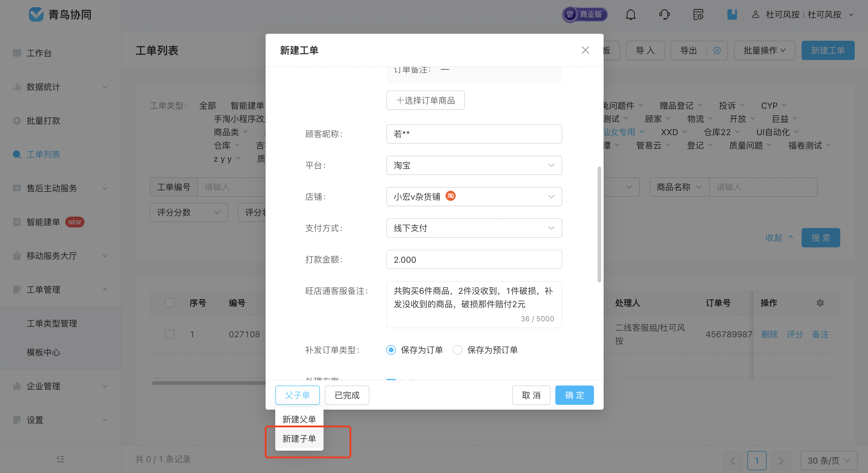
Task: Click 十选择订单商品 button
Action: pyautogui.click(x=425, y=100)
